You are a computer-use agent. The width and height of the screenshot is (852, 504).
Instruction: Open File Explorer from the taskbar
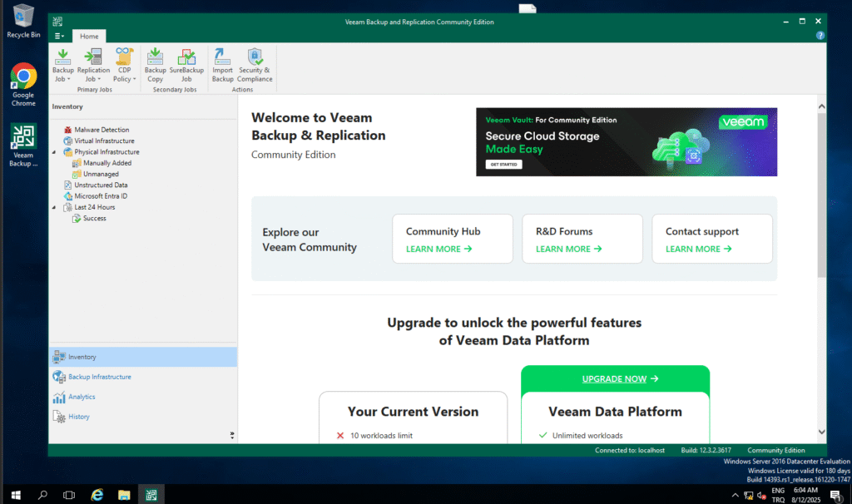124,495
